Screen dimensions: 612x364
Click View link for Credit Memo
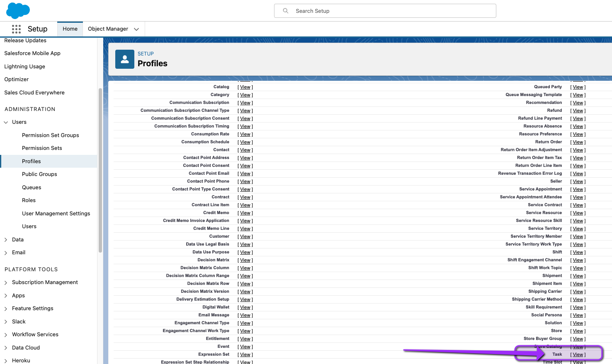245,213
